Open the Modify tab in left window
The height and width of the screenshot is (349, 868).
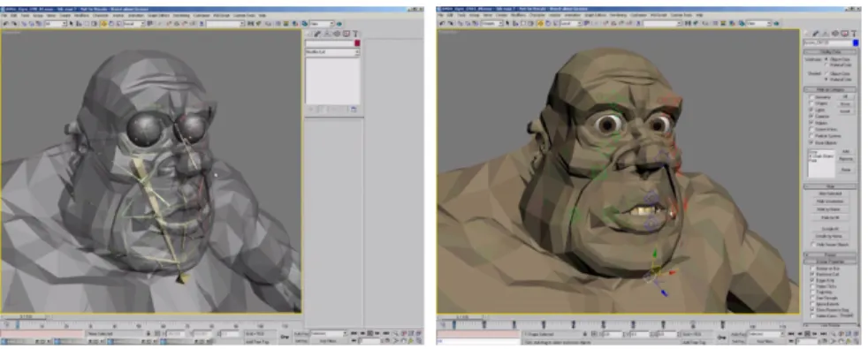point(317,34)
